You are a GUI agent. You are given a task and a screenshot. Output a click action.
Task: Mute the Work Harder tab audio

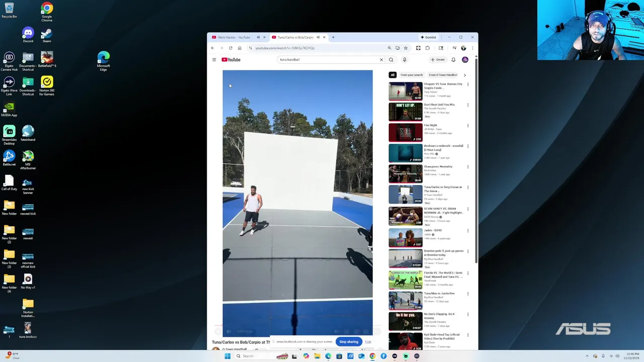[258, 37]
